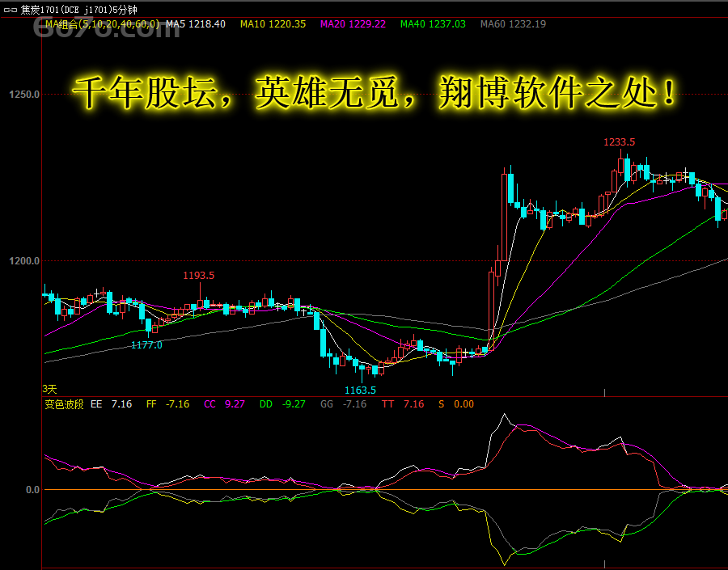Click the EE 7.16 indicator value
This screenshot has width=728, height=570.
point(112,404)
